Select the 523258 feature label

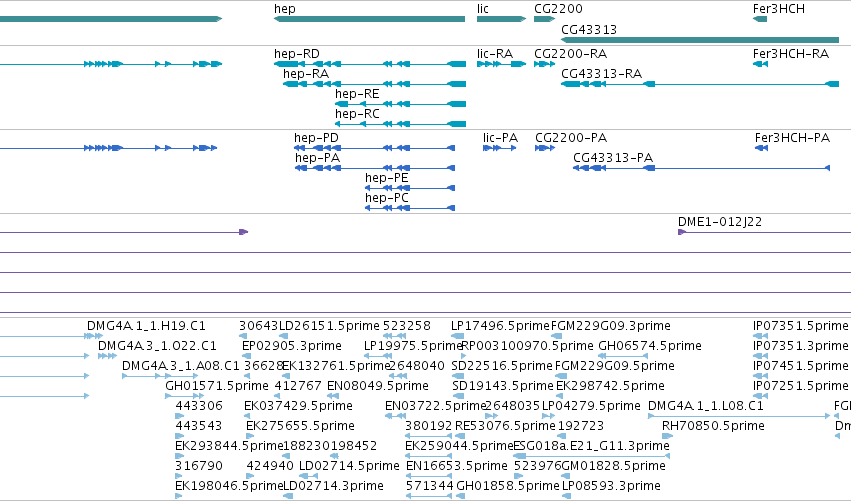coord(407,326)
